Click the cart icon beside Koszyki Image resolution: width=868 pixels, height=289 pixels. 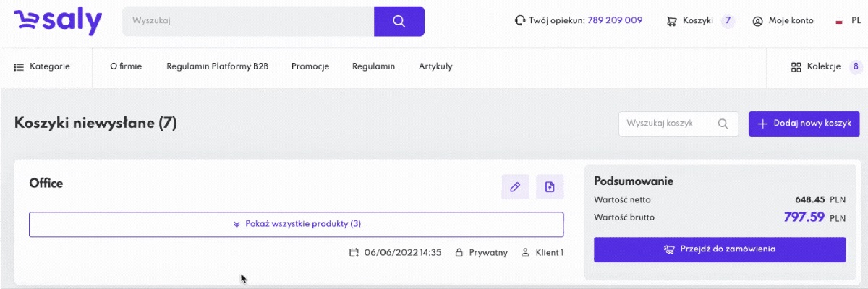tap(672, 21)
